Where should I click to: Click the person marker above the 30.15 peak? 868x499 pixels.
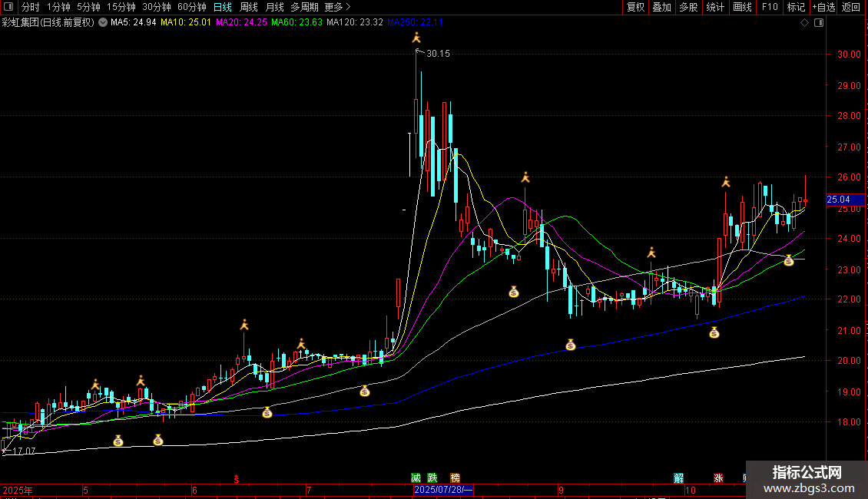(x=416, y=38)
